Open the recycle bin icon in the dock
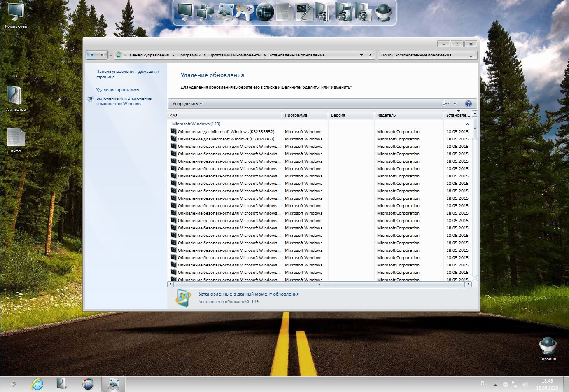569x392 pixels. point(383,12)
